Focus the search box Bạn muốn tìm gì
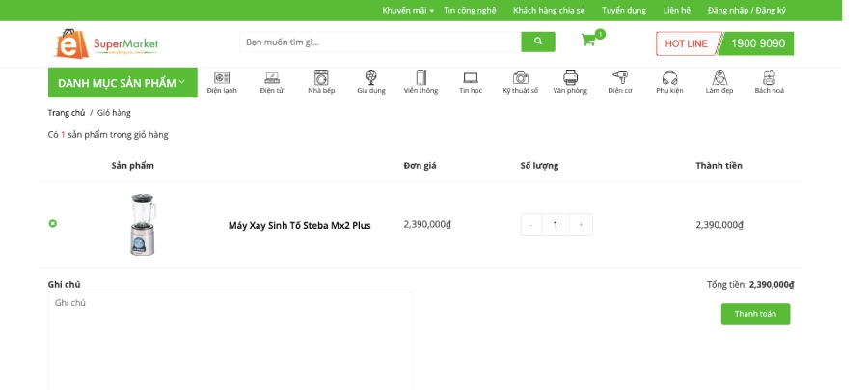Screen dimensions: 868x390 pos(380,42)
